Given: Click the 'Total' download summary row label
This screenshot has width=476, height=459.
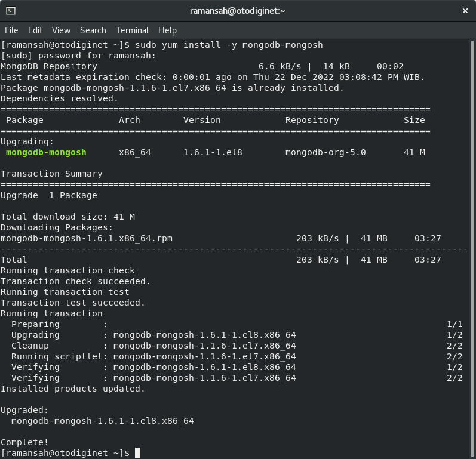Looking at the screenshot, I should [14, 260].
